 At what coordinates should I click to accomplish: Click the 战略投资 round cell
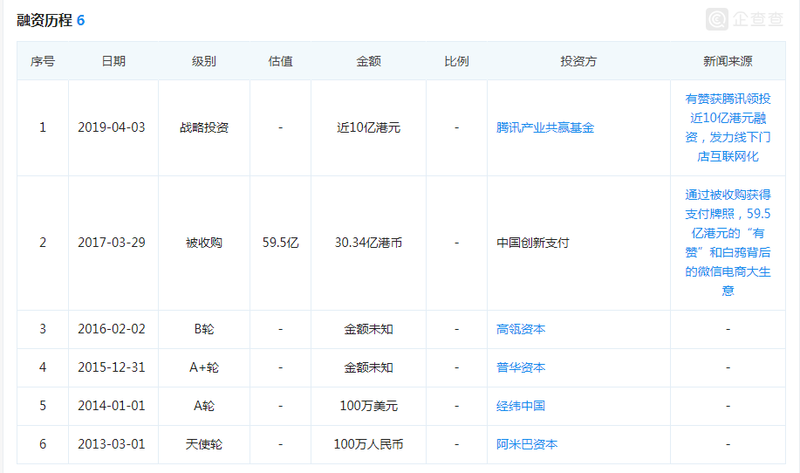point(204,128)
